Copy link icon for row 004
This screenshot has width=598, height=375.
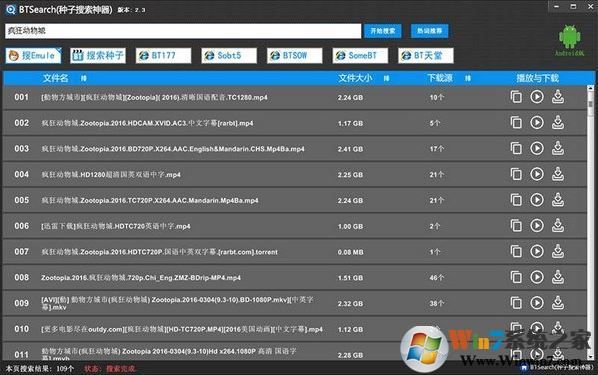click(x=516, y=174)
